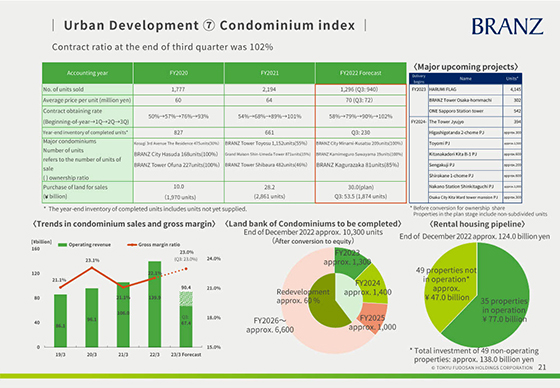Click the 'HARUMI FLAG' project row
This screenshot has width=560, height=388.
pos(465,89)
